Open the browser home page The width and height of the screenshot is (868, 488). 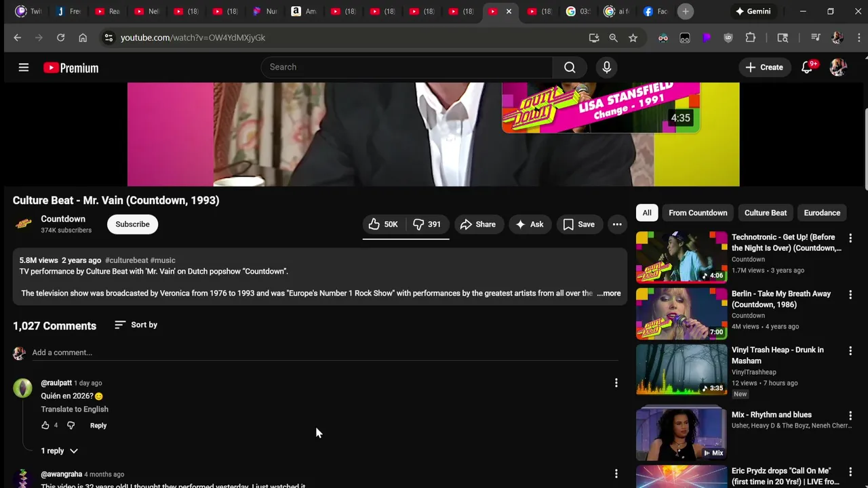coord(83,38)
